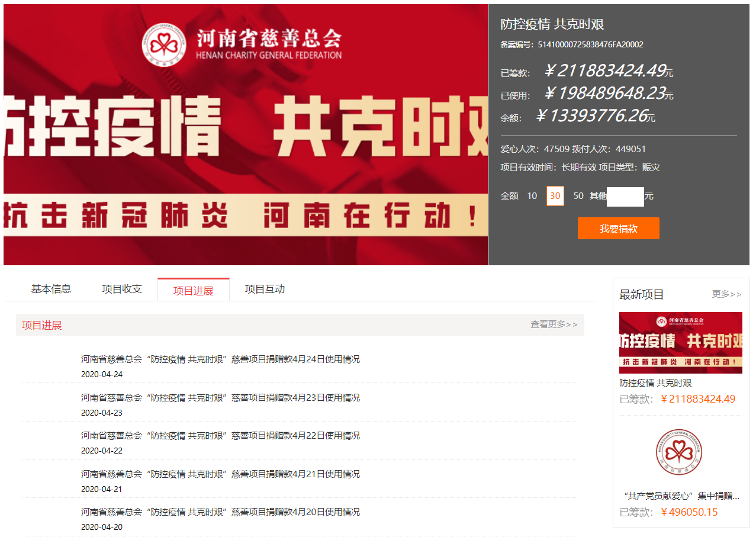Switch to the 项目收支 tab
Viewport: 756px width, 537px height.
tap(122, 290)
